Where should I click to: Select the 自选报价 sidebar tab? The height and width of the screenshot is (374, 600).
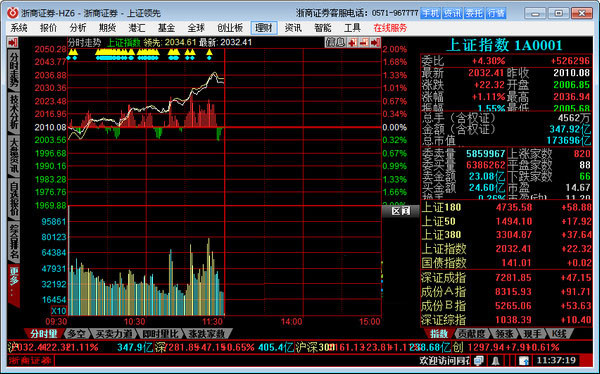pyautogui.click(x=13, y=198)
